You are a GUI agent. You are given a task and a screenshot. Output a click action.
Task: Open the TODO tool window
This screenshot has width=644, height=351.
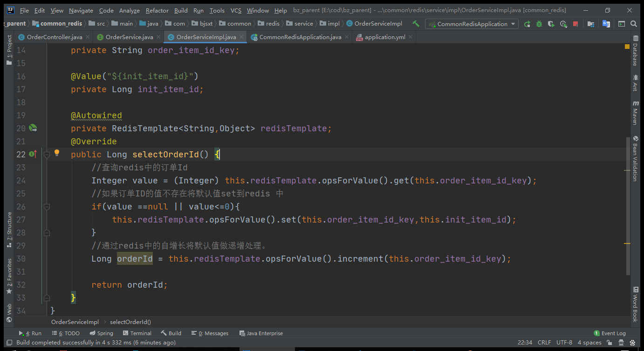tap(65, 333)
